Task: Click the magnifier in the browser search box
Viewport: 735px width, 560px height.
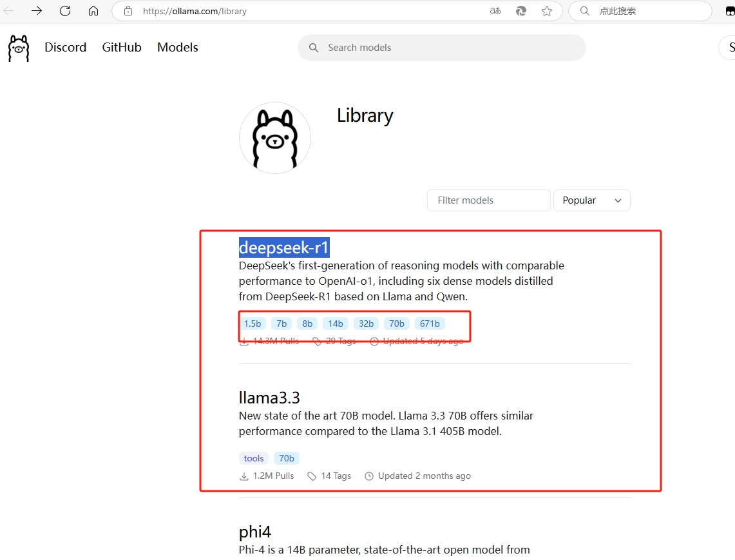Action: [584, 11]
